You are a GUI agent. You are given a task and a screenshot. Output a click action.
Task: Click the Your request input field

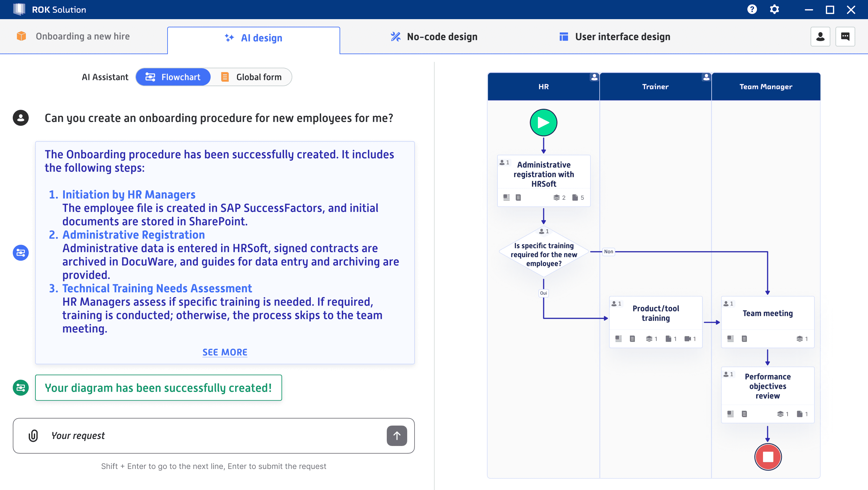pyautogui.click(x=216, y=435)
